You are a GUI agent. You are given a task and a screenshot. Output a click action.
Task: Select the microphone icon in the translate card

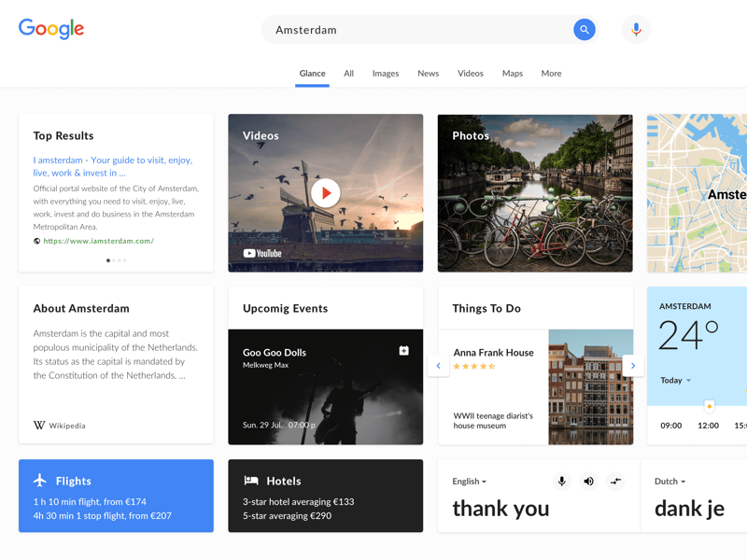click(x=561, y=481)
